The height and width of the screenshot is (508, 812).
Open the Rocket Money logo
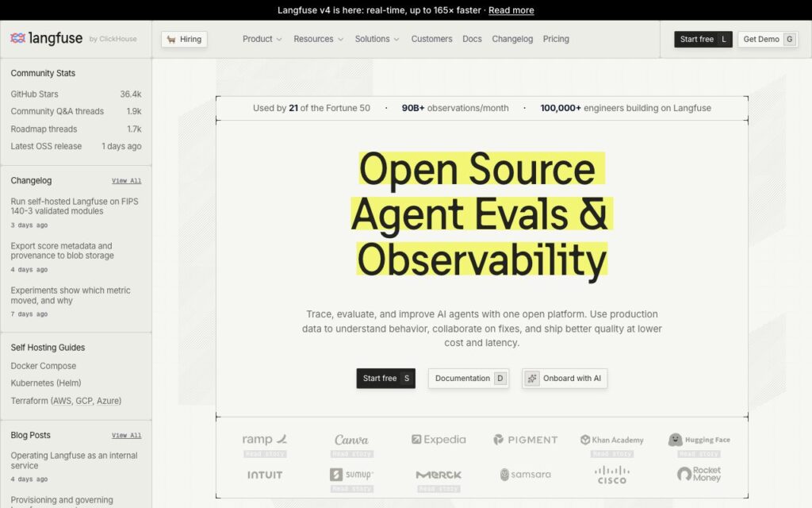pyautogui.click(x=699, y=474)
